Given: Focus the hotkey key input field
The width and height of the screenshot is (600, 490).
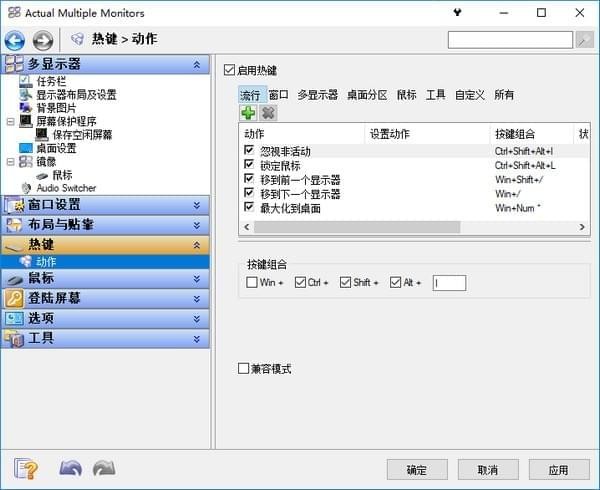Looking at the screenshot, I should [x=449, y=283].
